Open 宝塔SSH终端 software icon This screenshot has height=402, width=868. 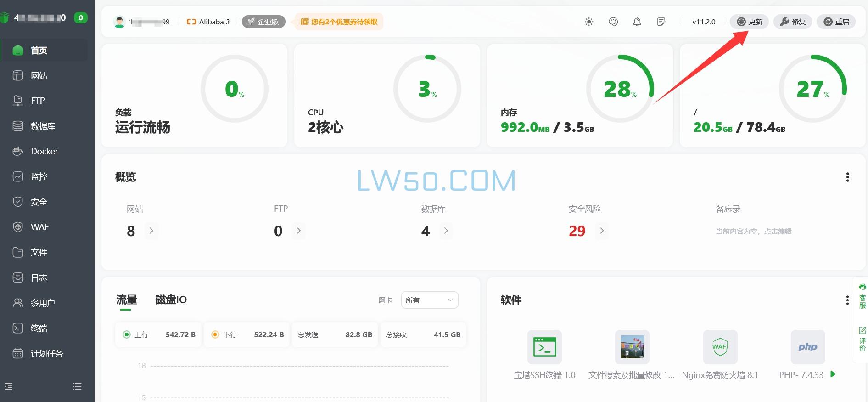click(544, 347)
